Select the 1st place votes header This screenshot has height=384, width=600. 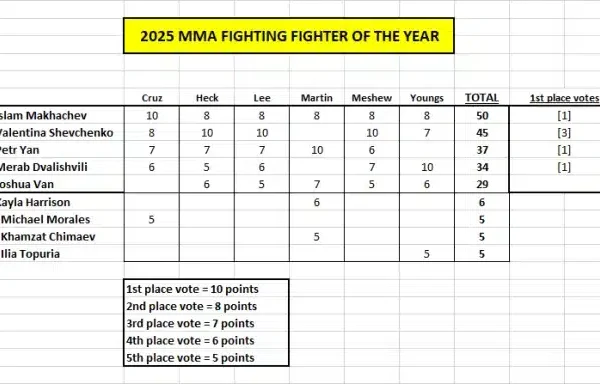click(x=564, y=98)
